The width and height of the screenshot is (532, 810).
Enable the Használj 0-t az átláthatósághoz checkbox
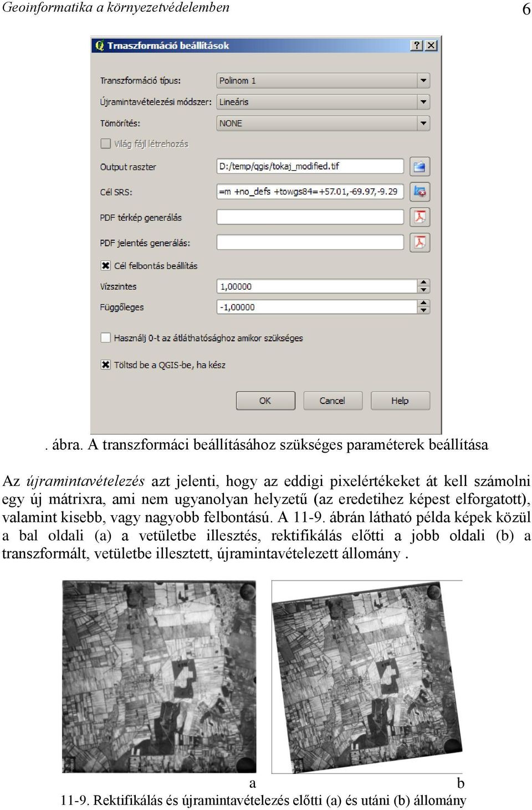pos(106,337)
